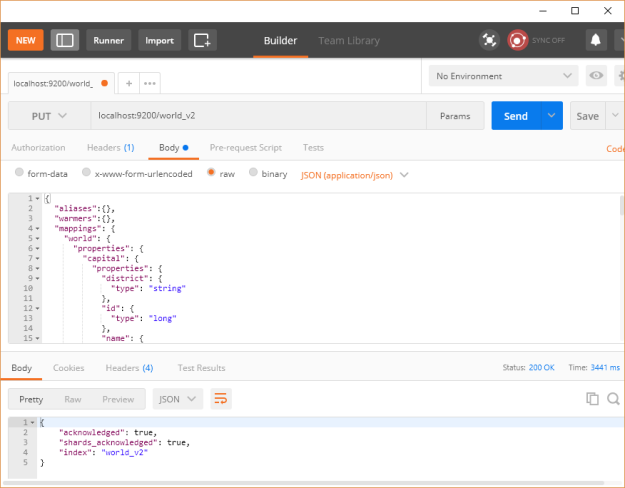Collapse response JSON root on line 1

(33, 422)
